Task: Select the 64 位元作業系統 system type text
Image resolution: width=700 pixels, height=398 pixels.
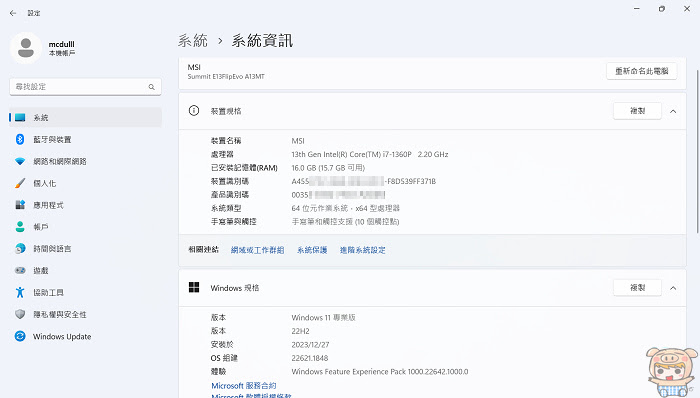Action: (346, 208)
